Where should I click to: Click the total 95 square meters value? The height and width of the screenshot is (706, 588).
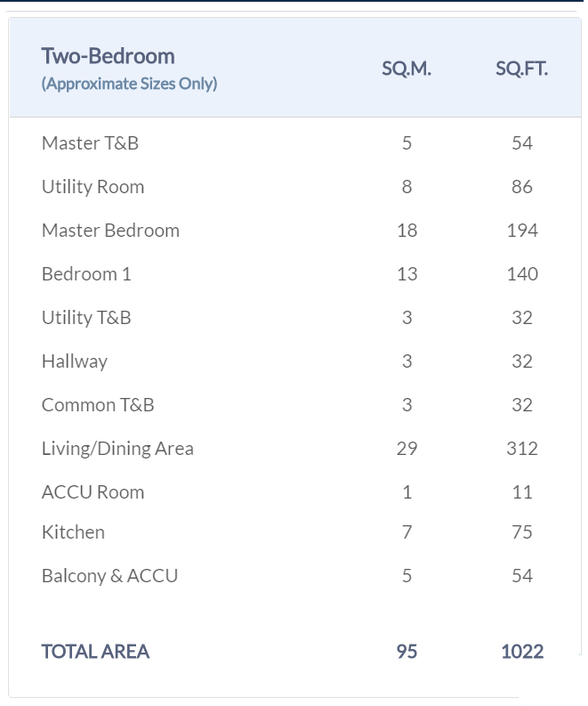point(407,651)
